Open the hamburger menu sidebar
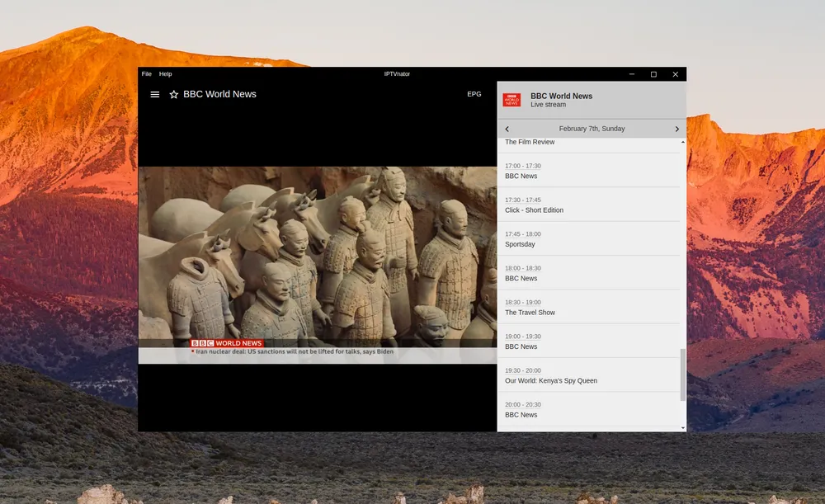Image resolution: width=825 pixels, height=504 pixels. coord(154,95)
